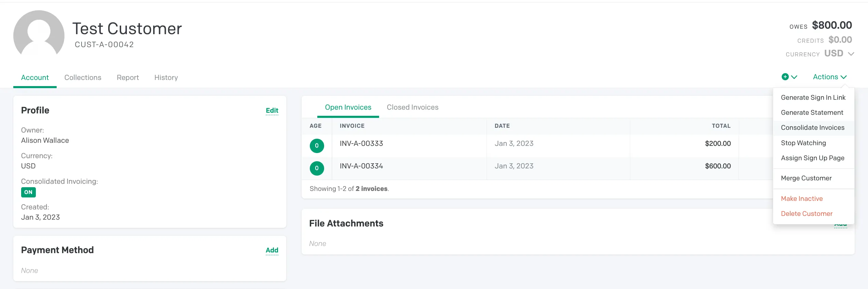868x289 pixels.
Task: Click age badge for INV-A-00334
Action: click(x=317, y=168)
